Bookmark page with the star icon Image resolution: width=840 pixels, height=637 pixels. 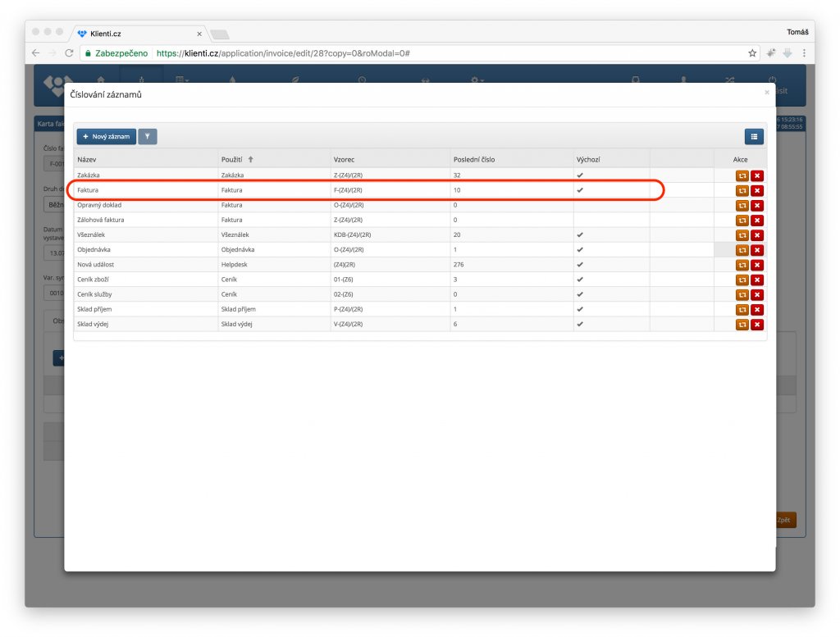(x=752, y=52)
